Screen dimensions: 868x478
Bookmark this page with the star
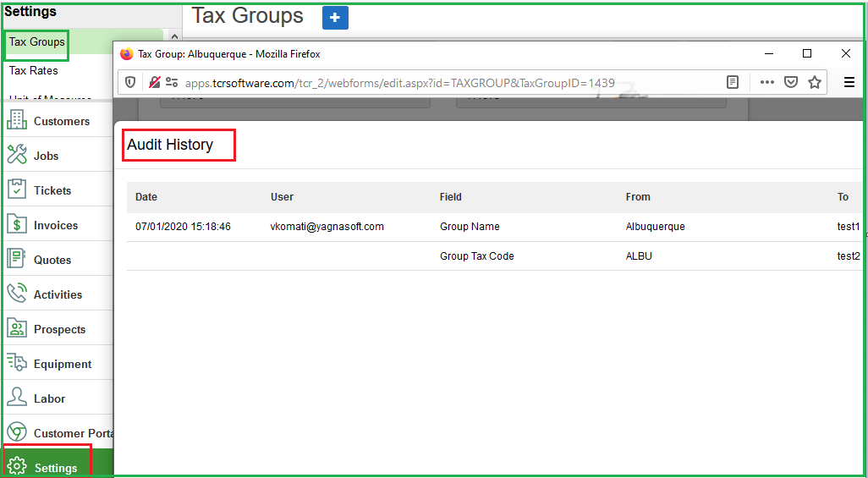tap(815, 83)
